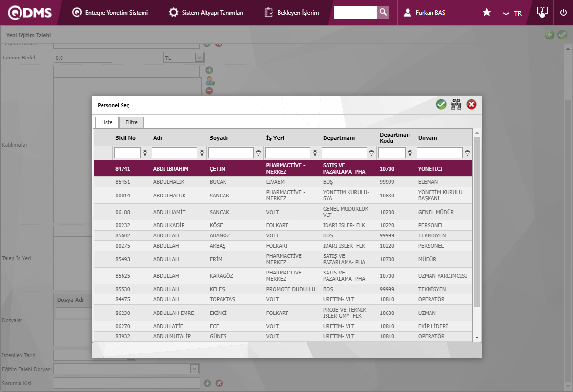Open Sistem Altyapı Tanımları menu
This screenshot has width=573, height=392.
(206, 13)
